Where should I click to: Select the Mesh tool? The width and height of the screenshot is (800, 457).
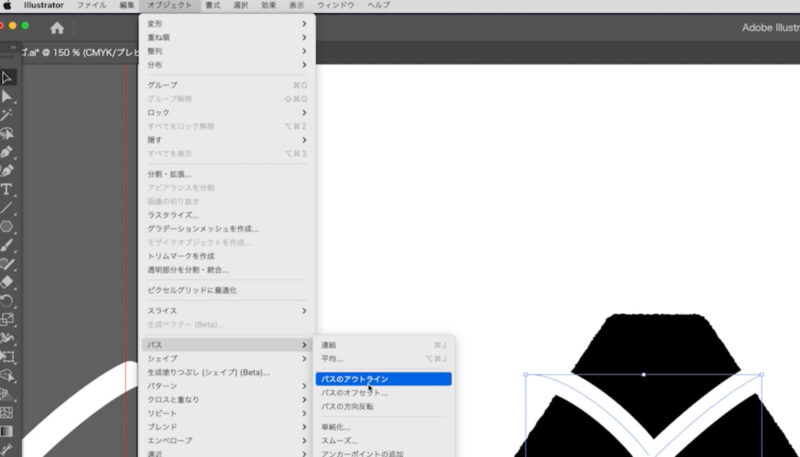click(x=7, y=412)
